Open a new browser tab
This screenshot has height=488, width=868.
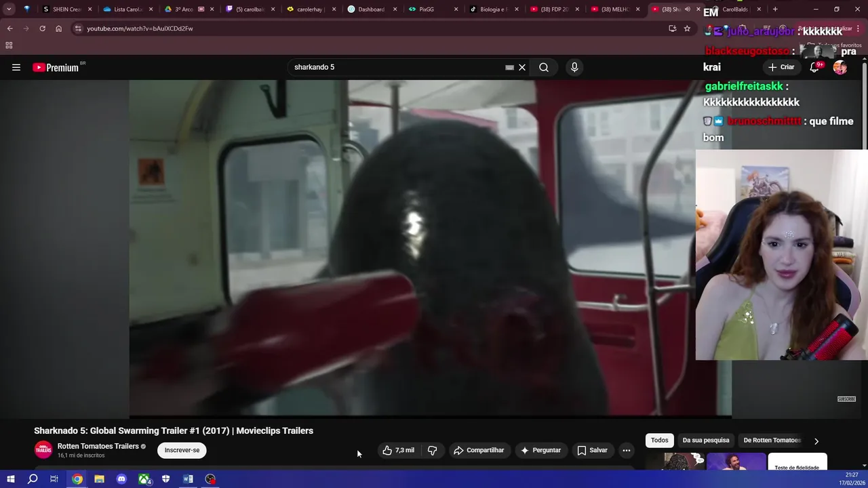775,9
